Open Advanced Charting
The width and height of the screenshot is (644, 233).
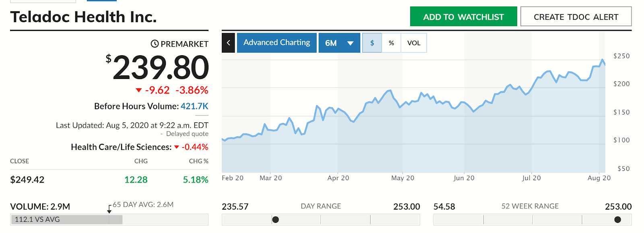[277, 43]
